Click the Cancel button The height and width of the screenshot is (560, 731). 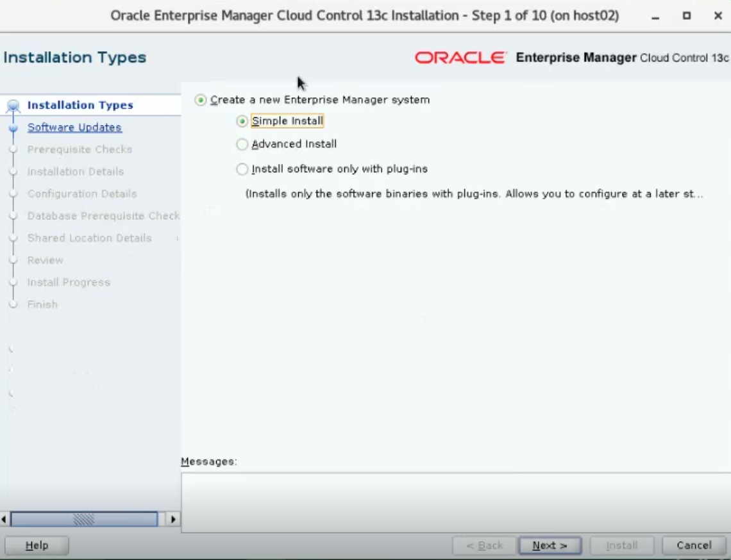694,545
